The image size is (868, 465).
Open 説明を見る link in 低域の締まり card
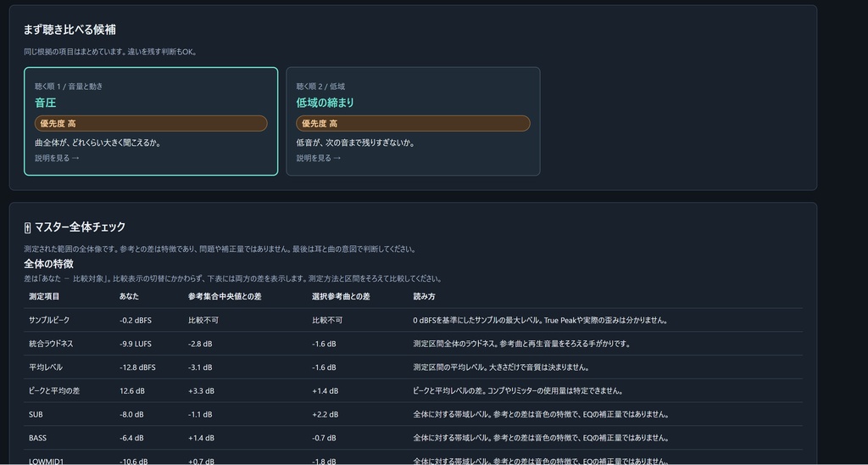click(319, 158)
